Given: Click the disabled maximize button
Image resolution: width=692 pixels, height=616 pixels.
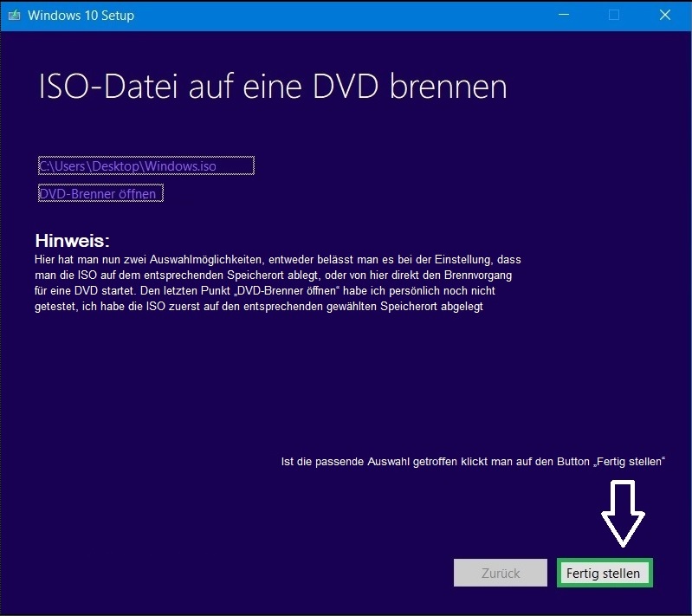Looking at the screenshot, I should point(614,15).
